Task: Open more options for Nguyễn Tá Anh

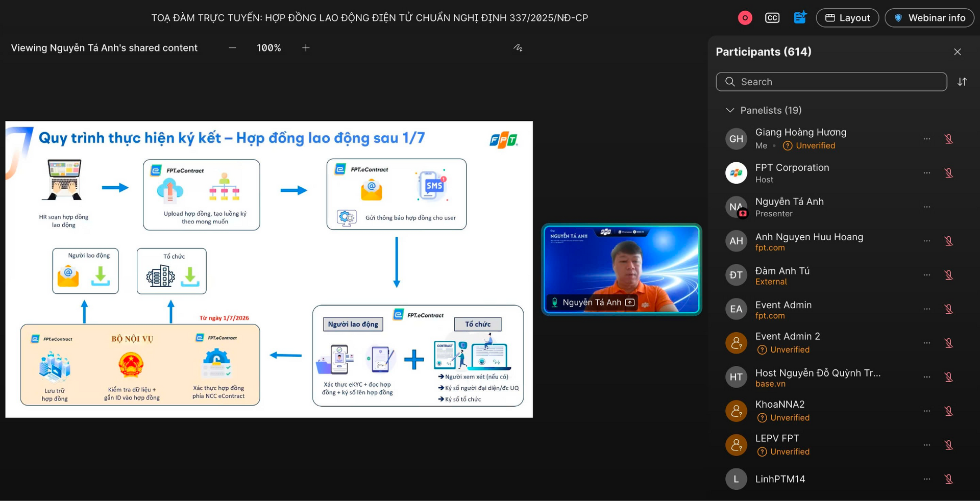Action: [x=927, y=207]
